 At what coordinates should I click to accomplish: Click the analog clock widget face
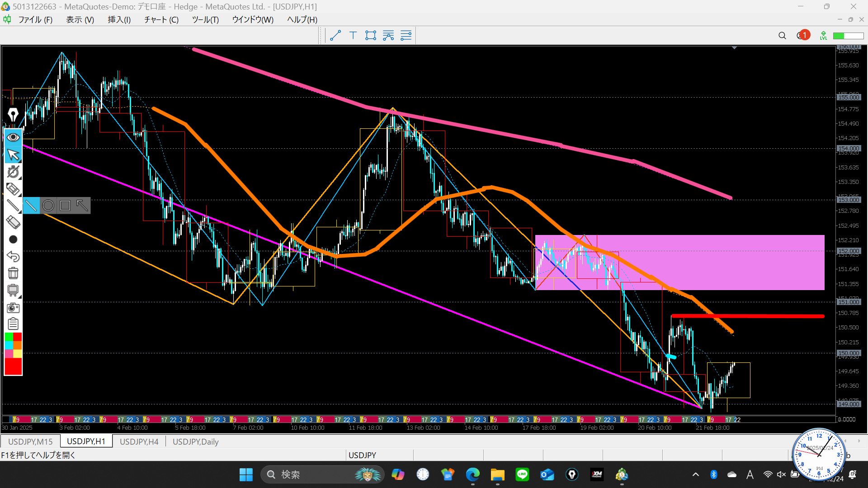pos(819,454)
